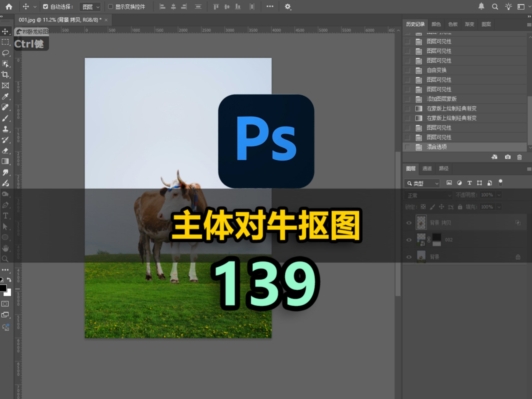Image resolution: width=532 pixels, height=399 pixels.
Task: Switch to the 图案 panel tab
Action: click(x=486, y=24)
